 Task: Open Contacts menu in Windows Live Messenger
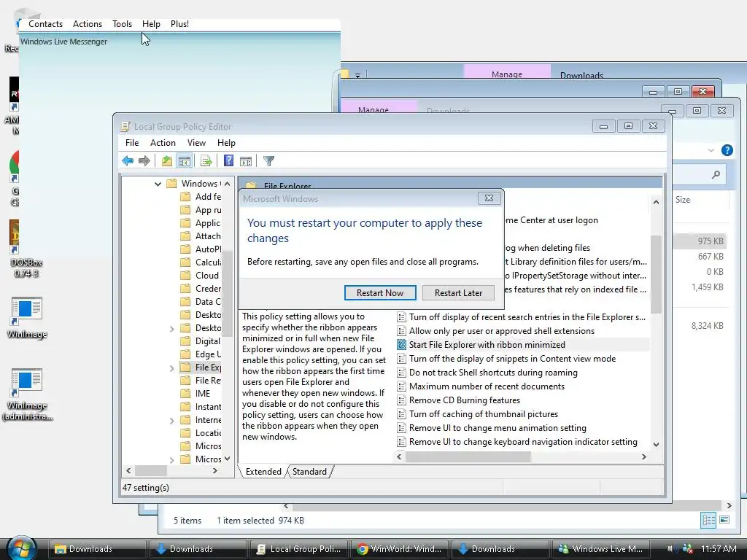pos(45,24)
